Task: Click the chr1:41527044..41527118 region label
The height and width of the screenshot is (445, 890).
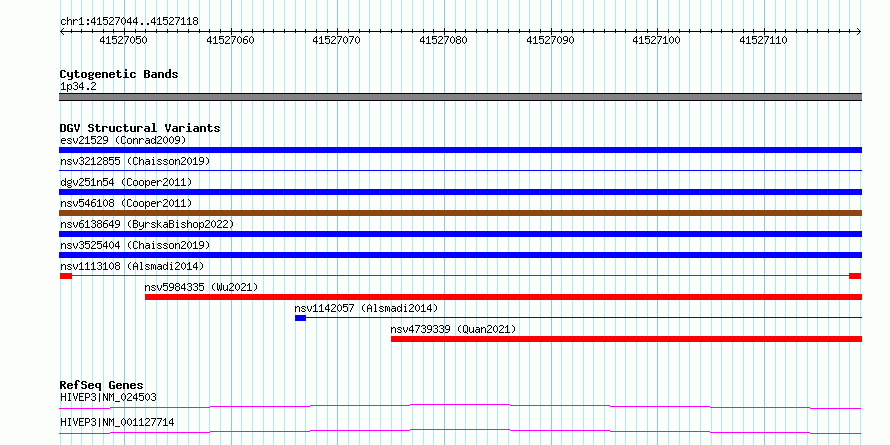Action: coord(129,22)
